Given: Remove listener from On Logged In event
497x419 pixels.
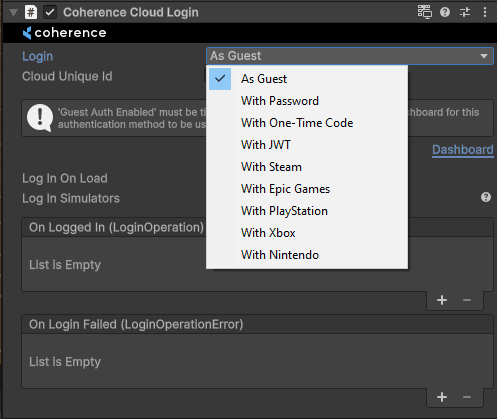Looking at the screenshot, I should pos(467,300).
